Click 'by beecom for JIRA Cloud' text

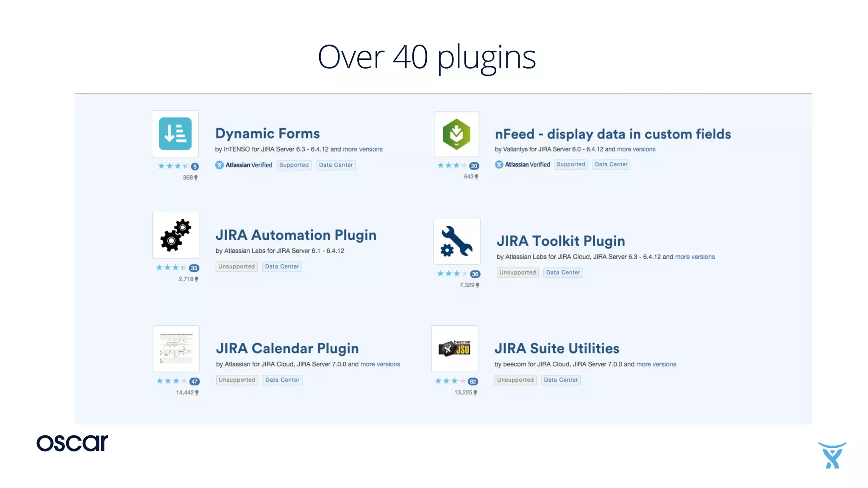point(532,364)
